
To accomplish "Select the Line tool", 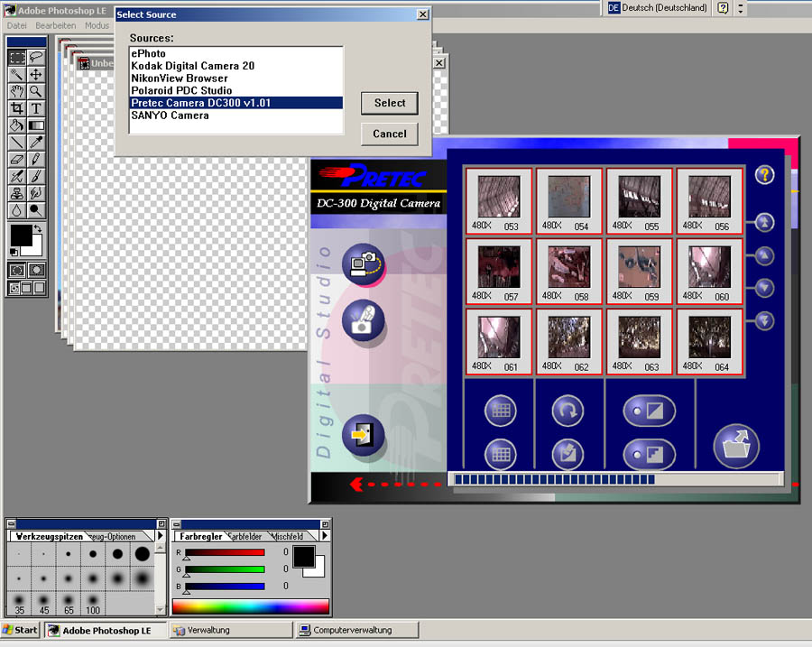I will pyautogui.click(x=17, y=143).
